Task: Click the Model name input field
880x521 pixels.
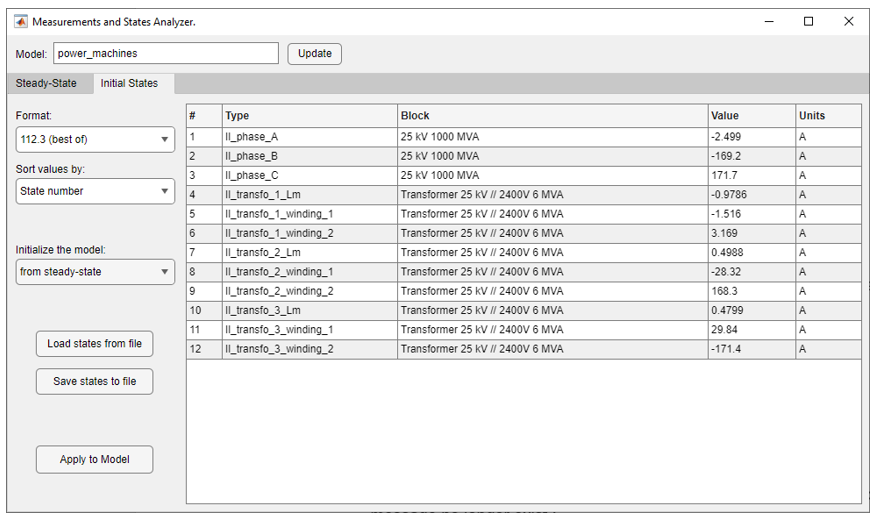Action: (x=166, y=53)
